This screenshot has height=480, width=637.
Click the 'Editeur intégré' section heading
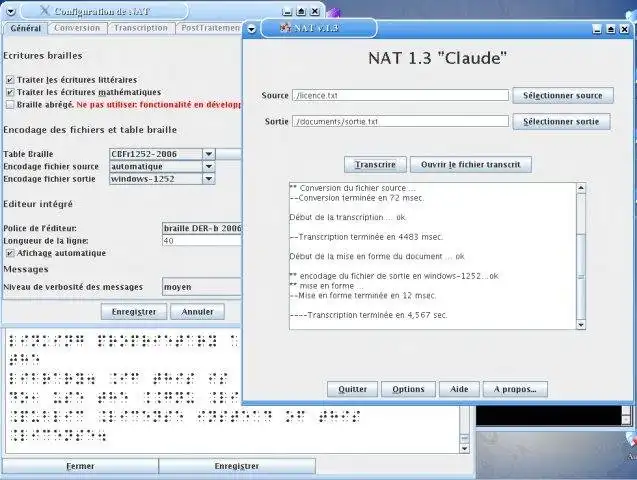click(38, 204)
